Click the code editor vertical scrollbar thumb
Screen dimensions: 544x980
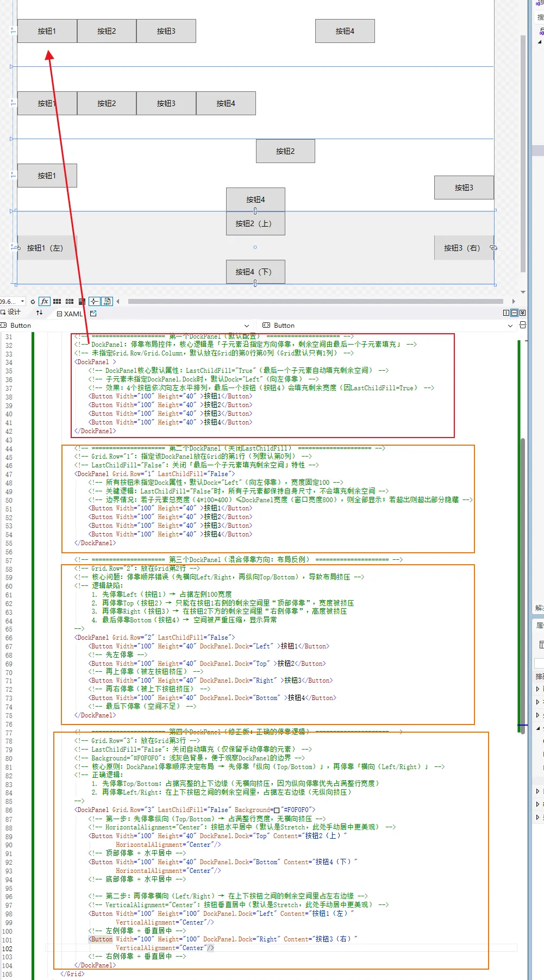[x=523, y=585]
